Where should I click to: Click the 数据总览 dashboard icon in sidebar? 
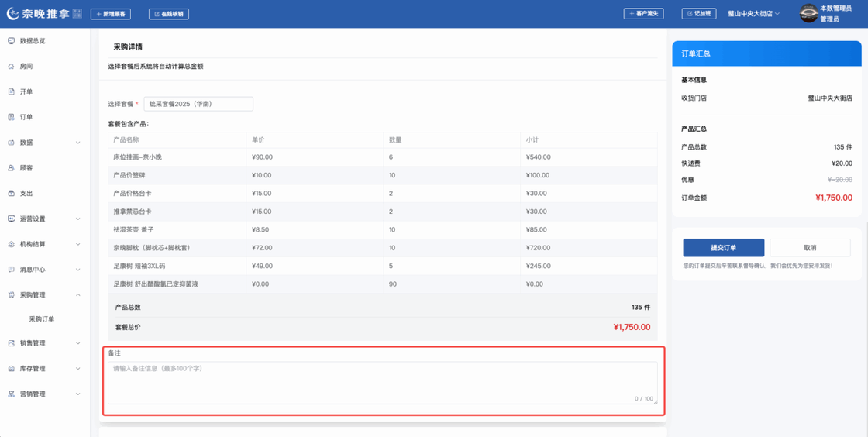click(x=11, y=41)
